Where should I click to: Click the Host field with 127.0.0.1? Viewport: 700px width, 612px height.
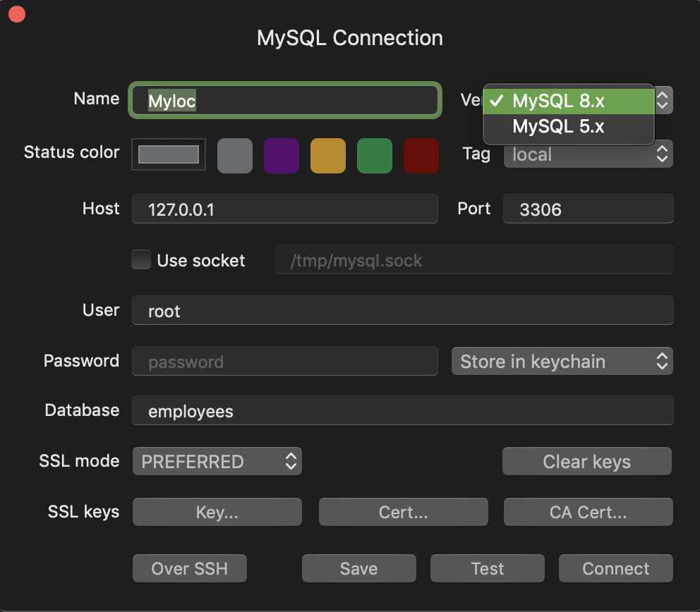[x=285, y=209]
